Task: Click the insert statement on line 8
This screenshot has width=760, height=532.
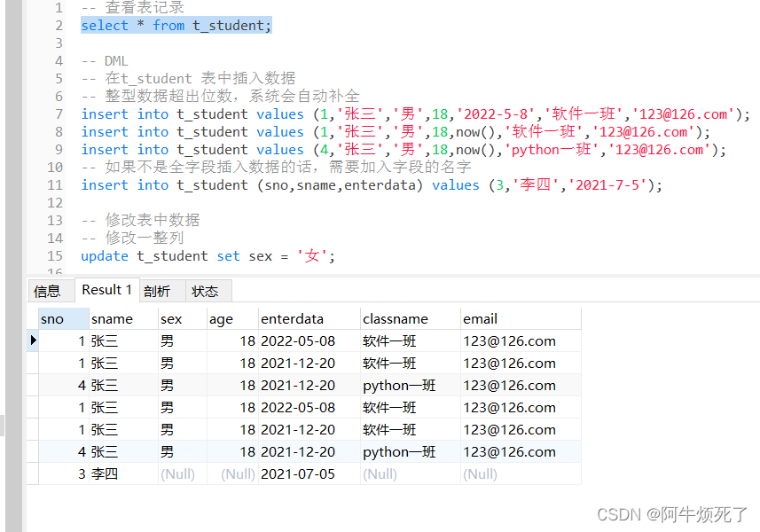Action: click(x=396, y=132)
